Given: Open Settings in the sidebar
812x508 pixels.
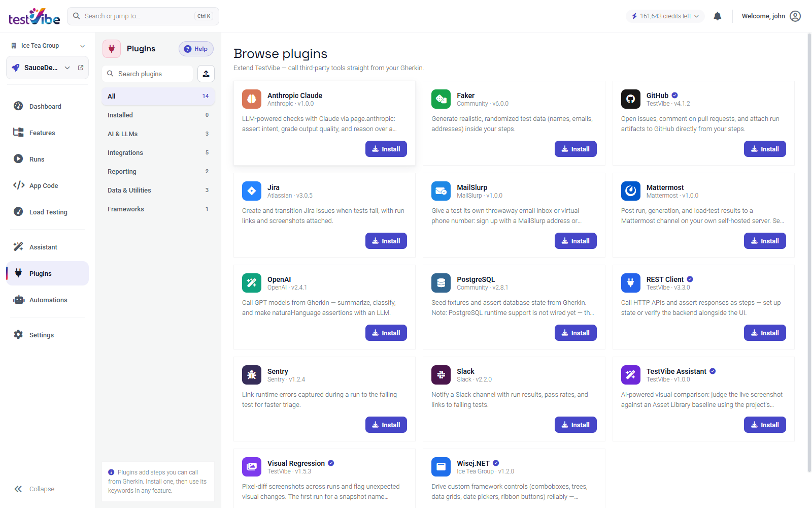Looking at the screenshot, I should [x=47, y=335].
